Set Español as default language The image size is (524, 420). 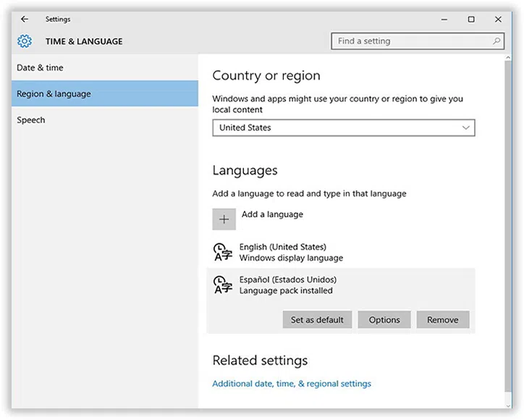tap(317, 320)
